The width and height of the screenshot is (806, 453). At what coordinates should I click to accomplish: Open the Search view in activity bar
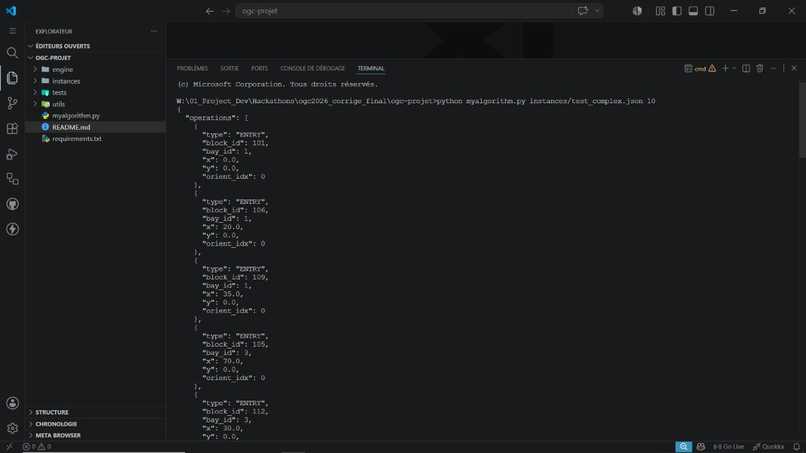click(x=12, y=52)
